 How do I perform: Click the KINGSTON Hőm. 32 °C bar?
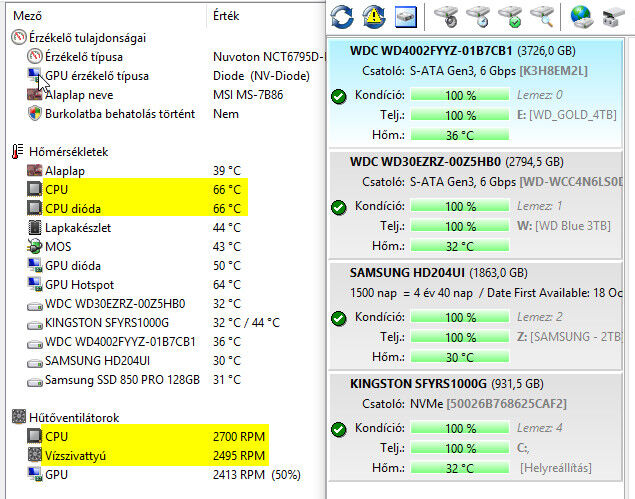tap(460, 468)
